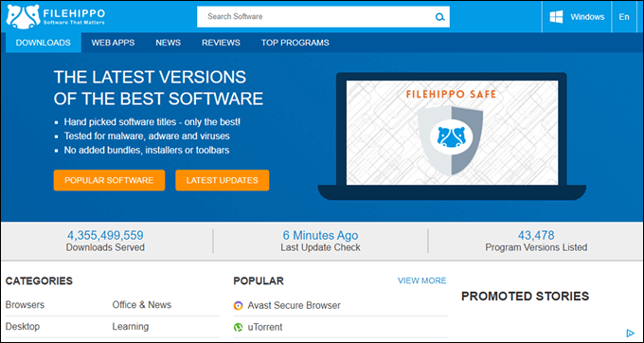Click the Program Versions Listed label
Screen dimensions: 644x343
pos(536,247)
